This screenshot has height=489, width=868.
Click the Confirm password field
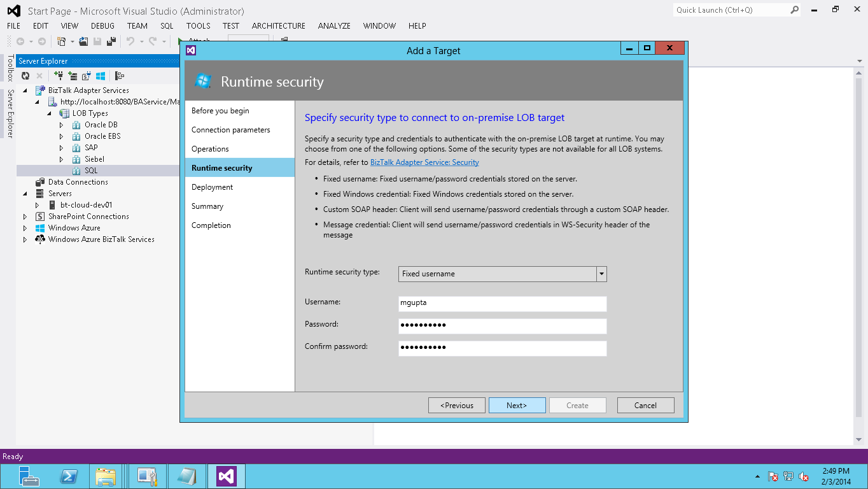click(503, 348)
